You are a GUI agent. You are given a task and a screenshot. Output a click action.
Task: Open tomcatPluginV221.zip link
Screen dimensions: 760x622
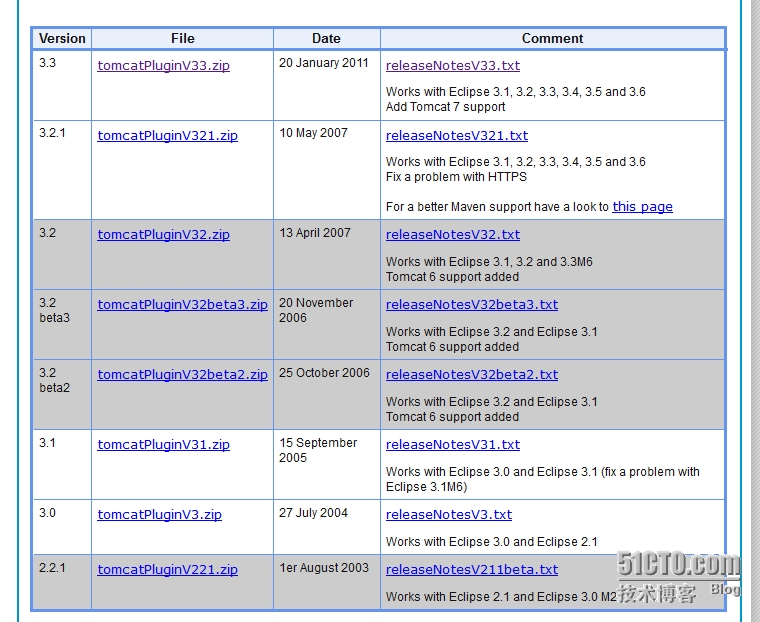167,570
